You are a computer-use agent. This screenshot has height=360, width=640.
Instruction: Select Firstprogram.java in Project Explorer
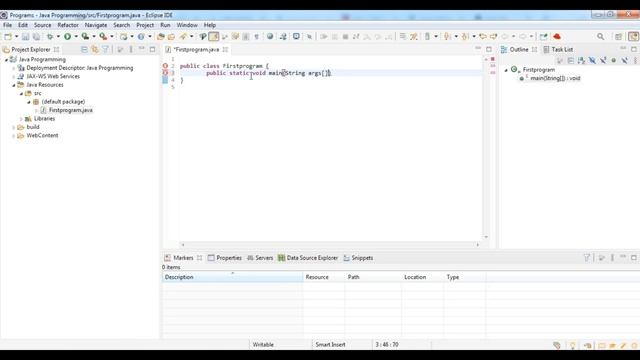(71, 110)
